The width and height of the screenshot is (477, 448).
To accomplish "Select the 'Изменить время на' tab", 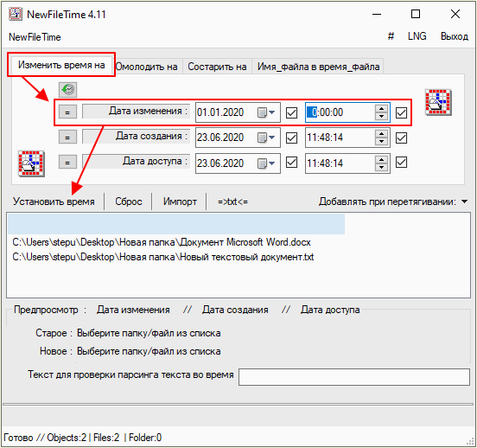I will coord(61,65).
